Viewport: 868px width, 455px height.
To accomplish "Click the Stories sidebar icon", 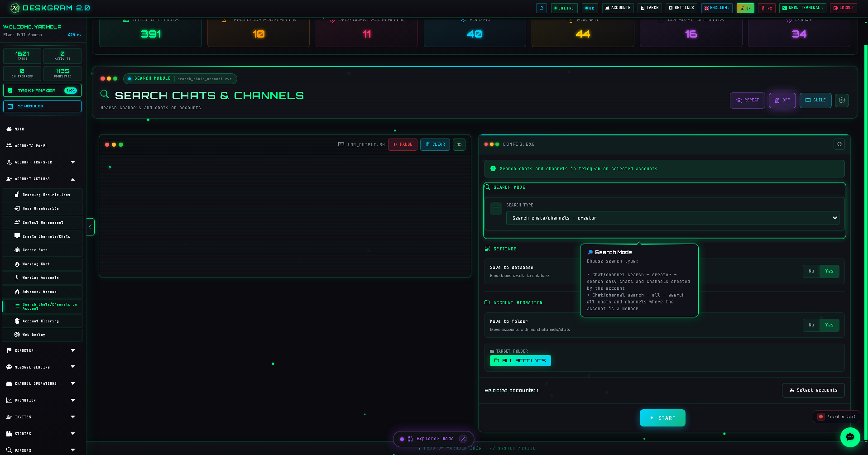I will (9, 434).
